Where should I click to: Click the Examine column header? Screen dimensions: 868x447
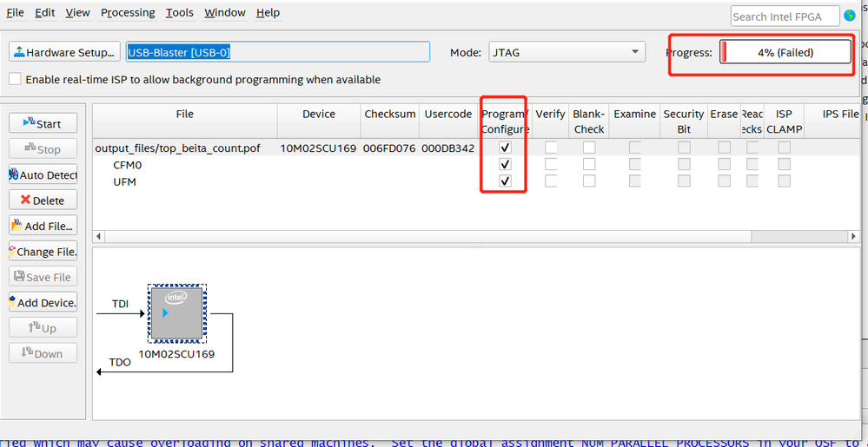(634, 121)
